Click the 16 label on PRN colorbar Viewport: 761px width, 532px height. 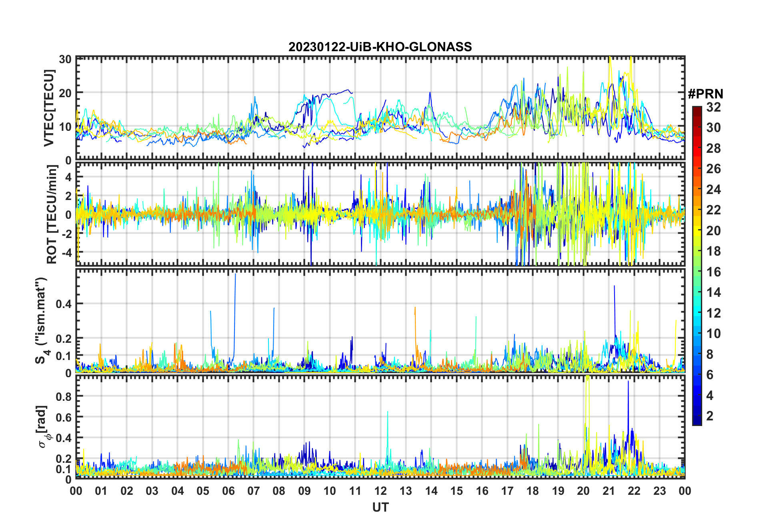tap(713, 272)
